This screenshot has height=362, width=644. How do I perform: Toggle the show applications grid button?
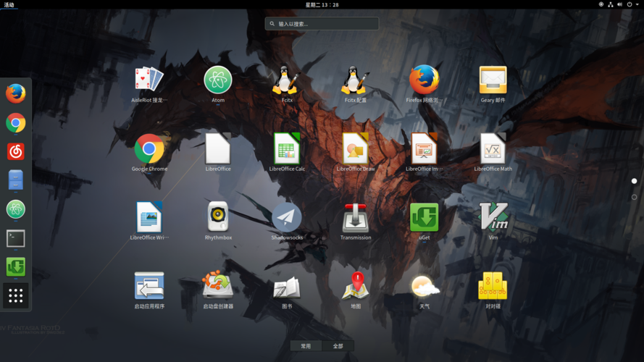[x=16, y=295]
